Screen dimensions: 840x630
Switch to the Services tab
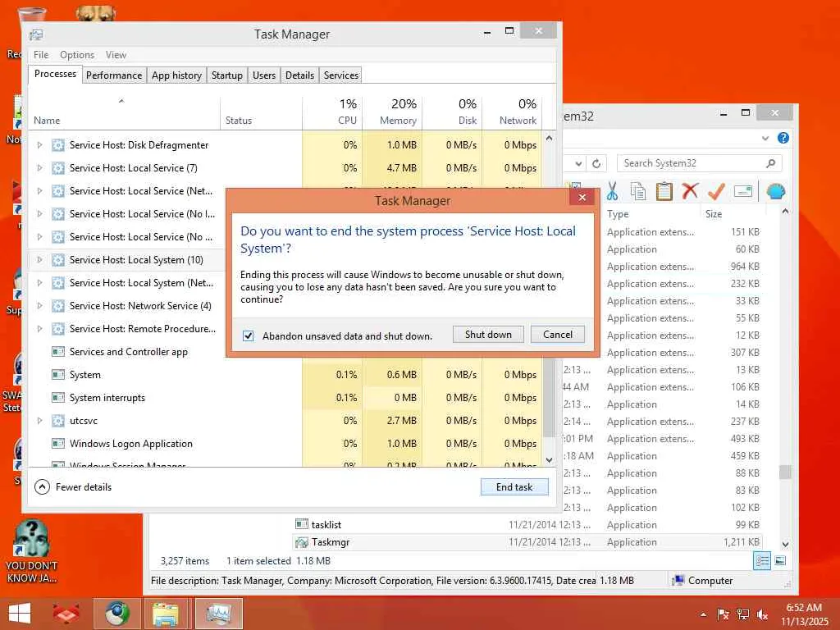[x=340, y=75]
